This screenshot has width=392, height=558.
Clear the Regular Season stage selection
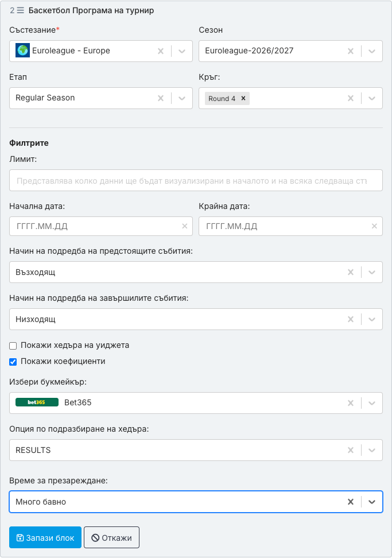click(x=161, y=98)
